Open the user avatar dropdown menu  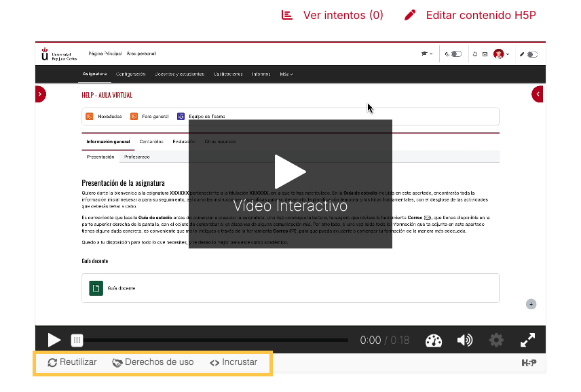tap(502, 54)
